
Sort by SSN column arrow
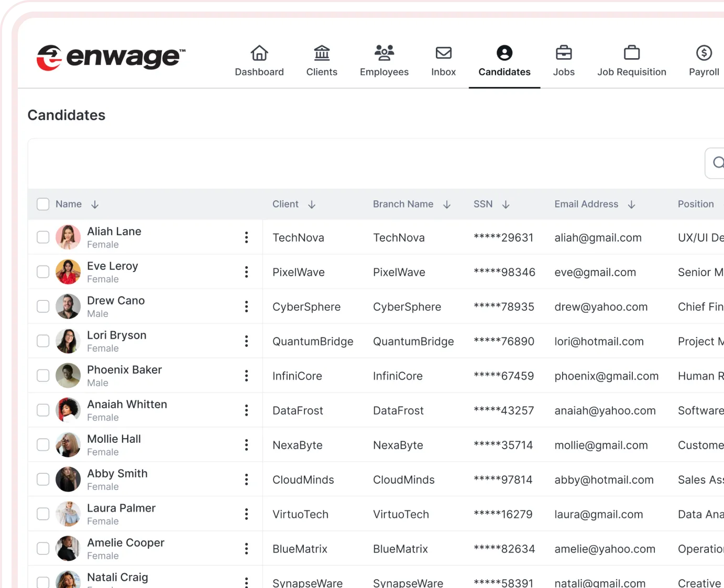point(506,204)
